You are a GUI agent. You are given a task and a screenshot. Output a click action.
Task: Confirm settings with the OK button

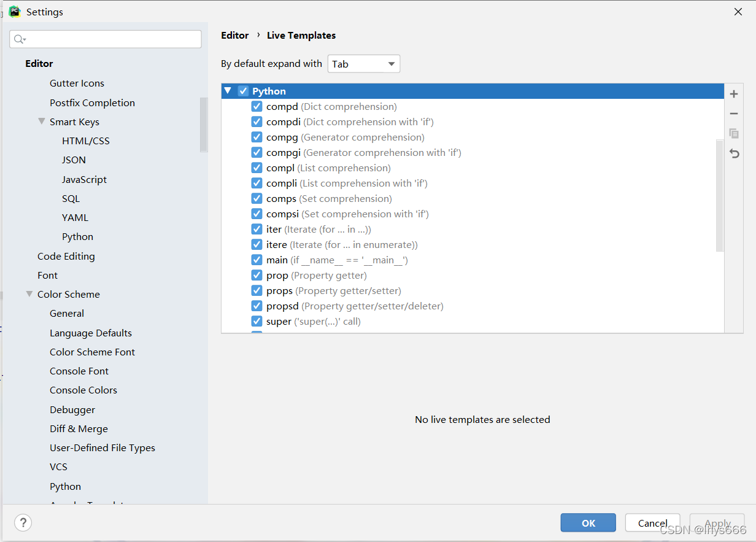(x=588, y=523)
